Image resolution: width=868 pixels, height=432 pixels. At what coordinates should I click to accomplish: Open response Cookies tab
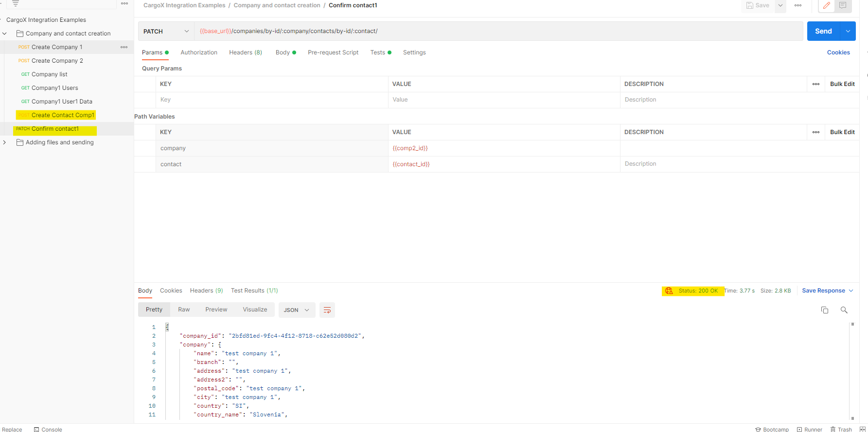pyautogui.click(x=171, y=291)
